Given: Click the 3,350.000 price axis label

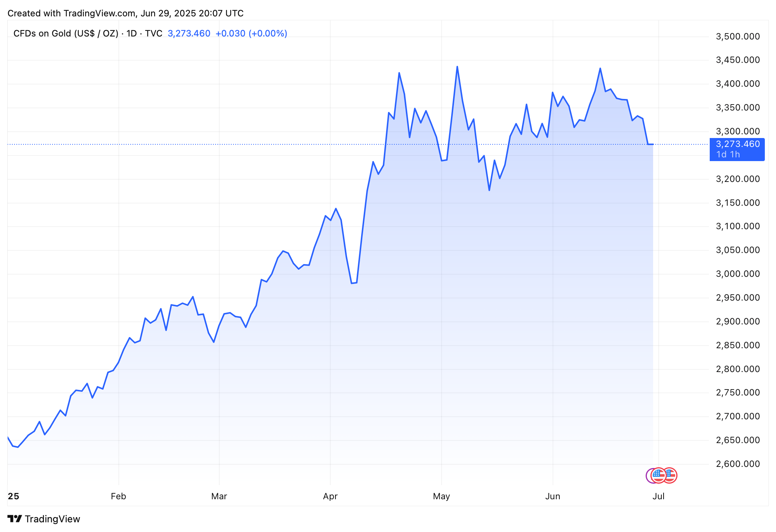Looking at the screenshot, I should (738, 108).
